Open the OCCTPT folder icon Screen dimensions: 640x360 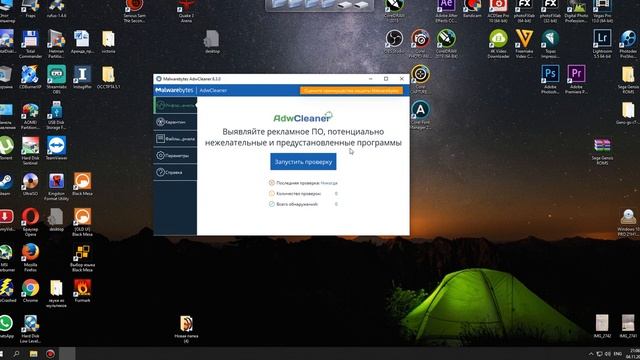point(108,78)
